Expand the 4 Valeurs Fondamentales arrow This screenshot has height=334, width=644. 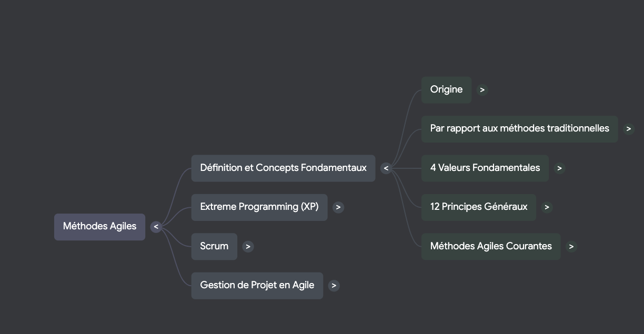tap(559, 168)
